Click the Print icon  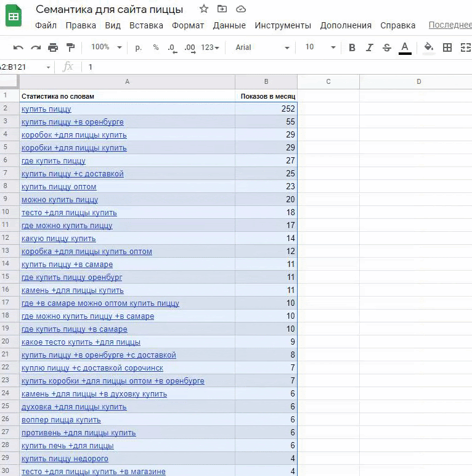point(53,47)
